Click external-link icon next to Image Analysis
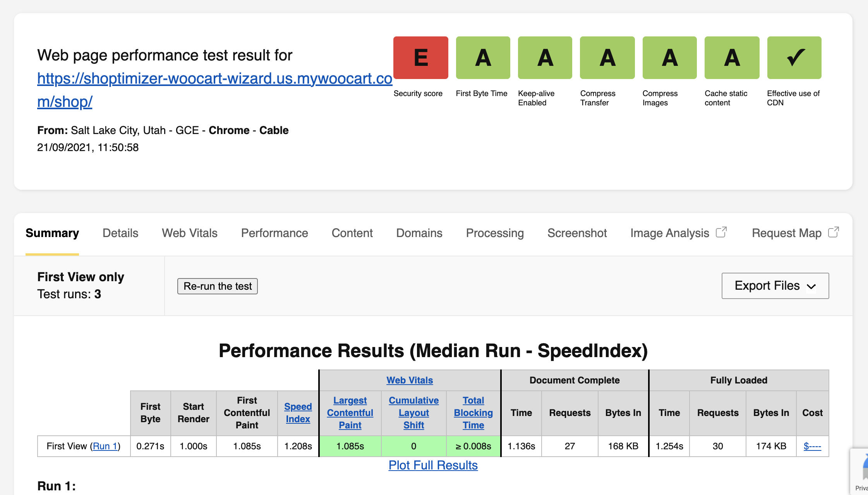This screenshot has height=495, width=868. click(721, 232)
